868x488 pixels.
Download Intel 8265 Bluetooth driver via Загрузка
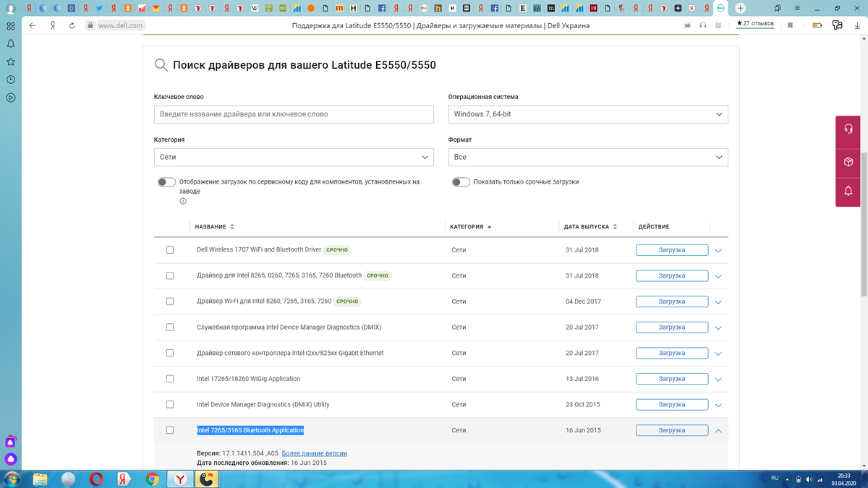[x=672, y=275]
